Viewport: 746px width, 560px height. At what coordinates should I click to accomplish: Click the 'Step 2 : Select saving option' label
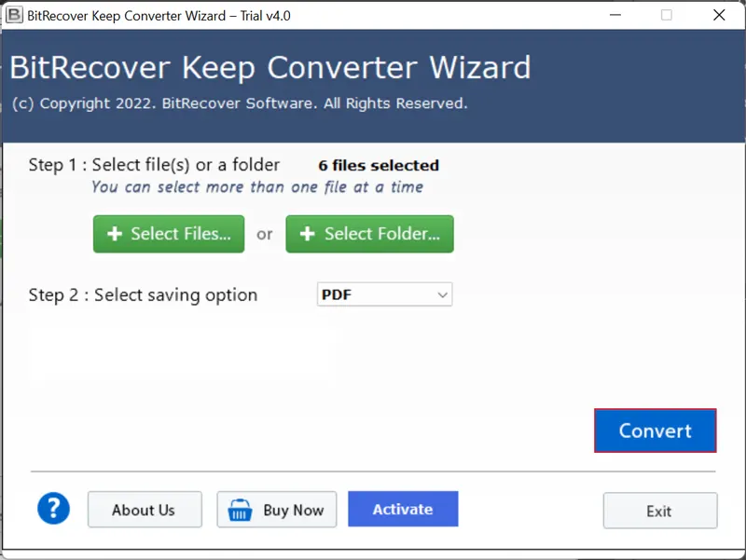[x=143, y=295]
